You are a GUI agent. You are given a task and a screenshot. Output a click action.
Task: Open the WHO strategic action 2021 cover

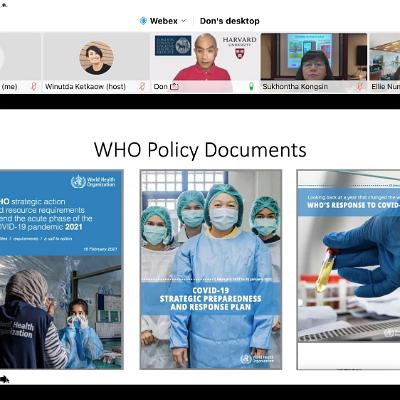[x=61, y=269]
